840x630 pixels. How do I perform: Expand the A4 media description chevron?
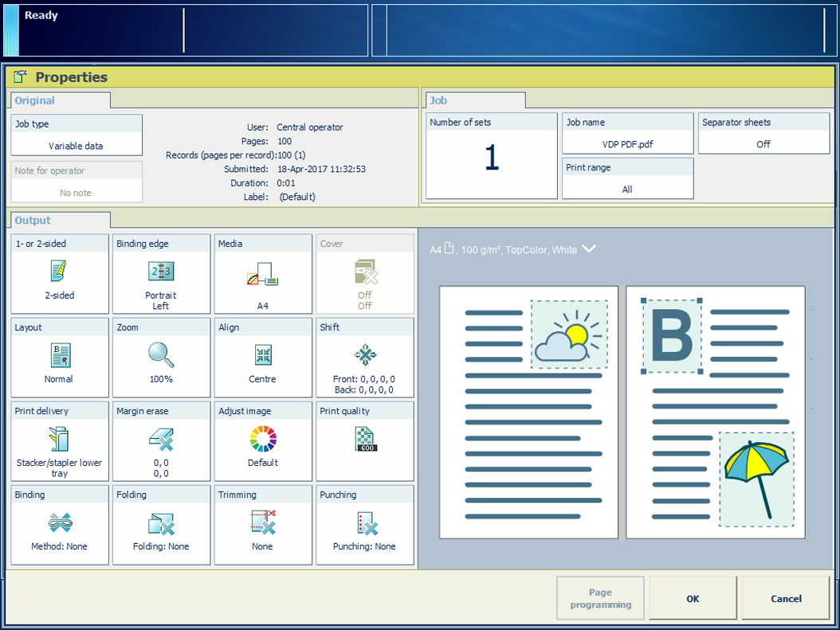[x=589, y=249]
